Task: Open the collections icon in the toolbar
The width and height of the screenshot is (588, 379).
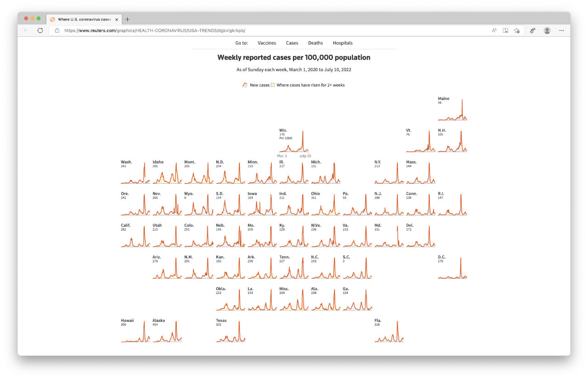Action: click(532, 30)
